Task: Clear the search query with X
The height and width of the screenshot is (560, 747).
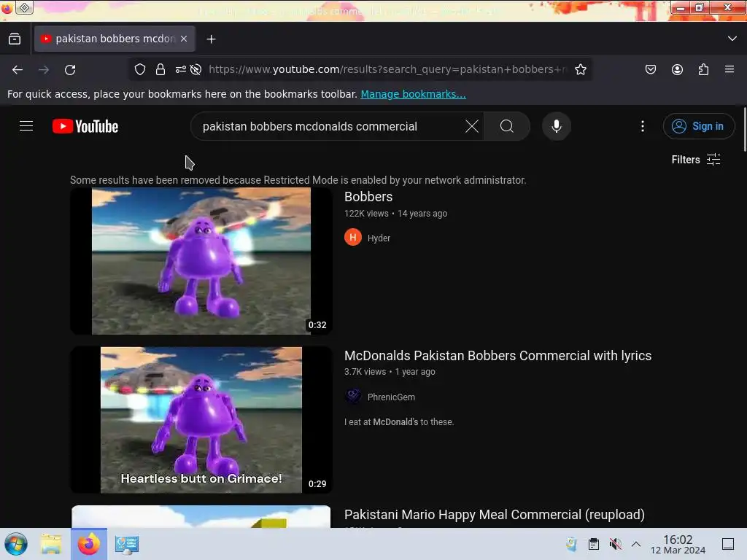Action: point(472,126)
